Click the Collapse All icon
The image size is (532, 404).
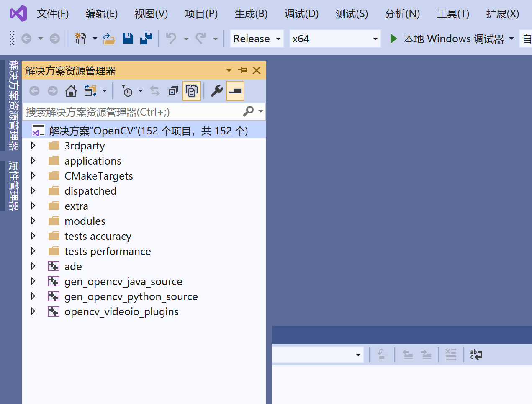173,91
